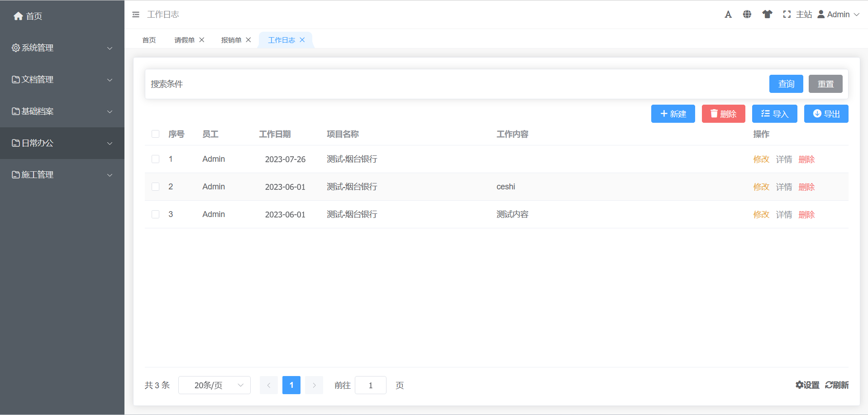Switch to the 请假单 tab
The image size is (868, 415).
click(185, 40)
